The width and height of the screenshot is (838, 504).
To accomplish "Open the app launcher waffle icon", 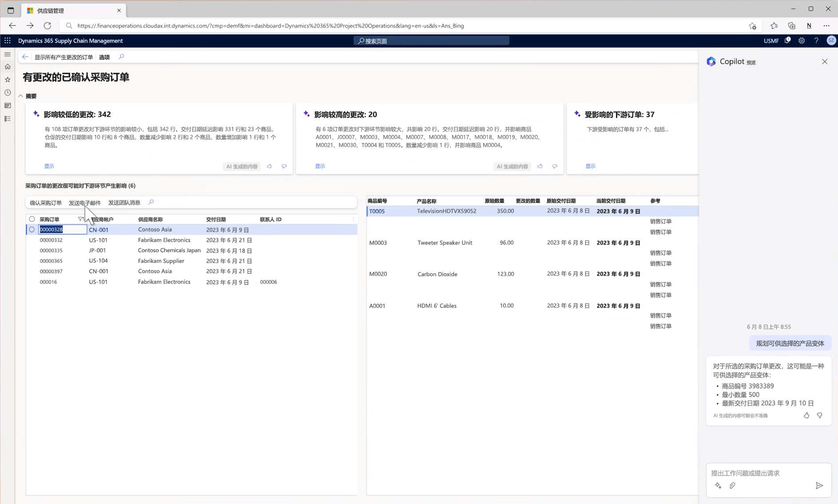I will click(x=8, y=40).
